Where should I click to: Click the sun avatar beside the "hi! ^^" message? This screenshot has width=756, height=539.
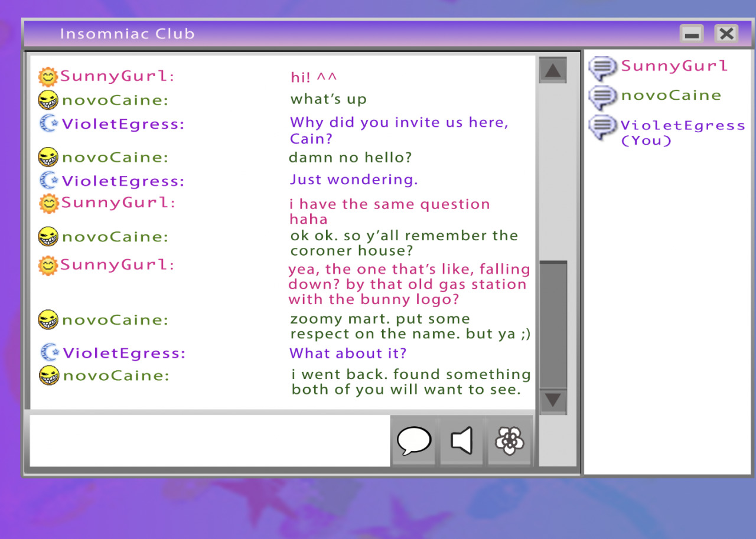tap(48, 76)
